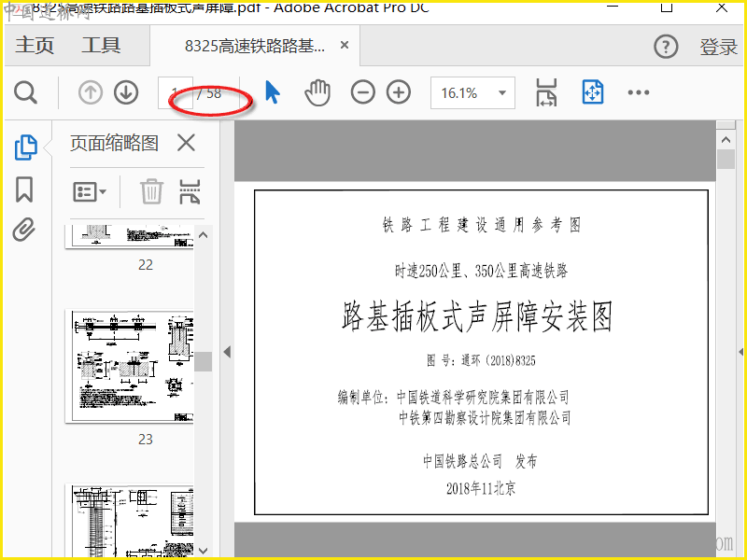Choose the arrow selection tool
This screenshot has height=560, width=747.
[272, 92]
